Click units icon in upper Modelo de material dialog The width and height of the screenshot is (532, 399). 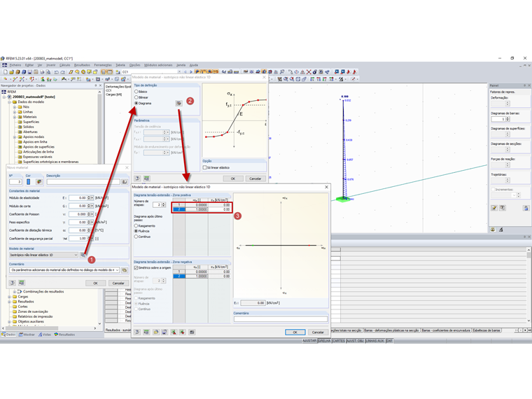146,178
